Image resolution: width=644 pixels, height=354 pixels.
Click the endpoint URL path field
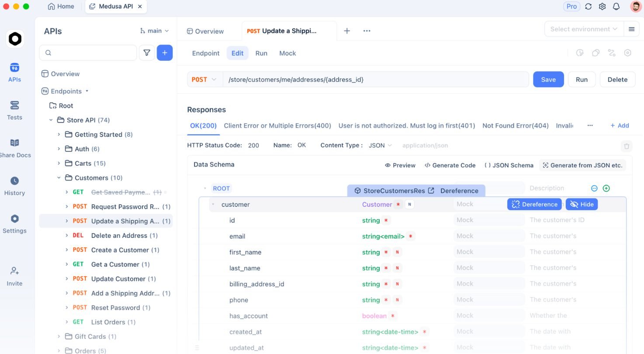pos(376,80)
